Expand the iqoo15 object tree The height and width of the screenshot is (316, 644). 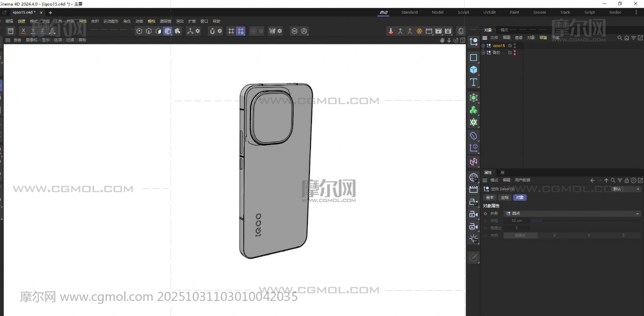484,46
